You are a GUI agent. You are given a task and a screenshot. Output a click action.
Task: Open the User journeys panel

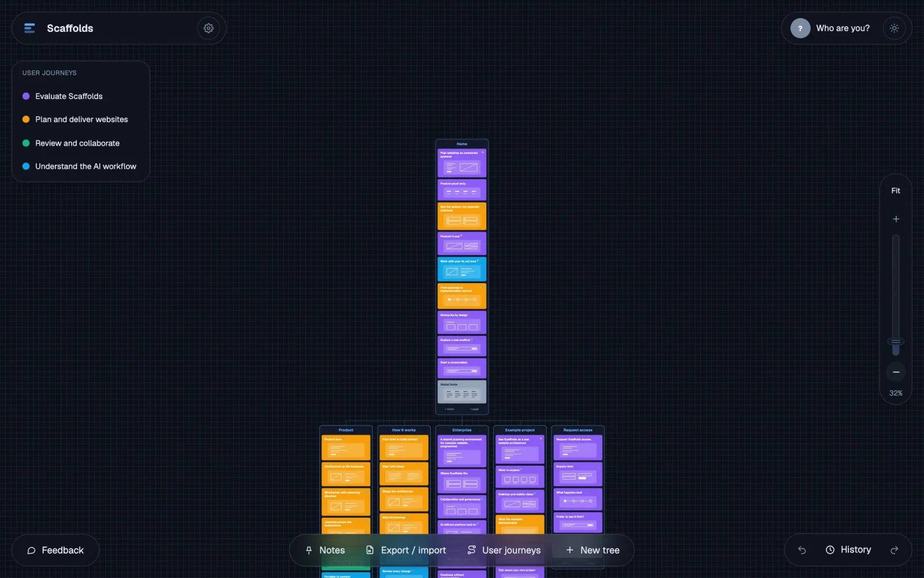(x=504, y=550)
